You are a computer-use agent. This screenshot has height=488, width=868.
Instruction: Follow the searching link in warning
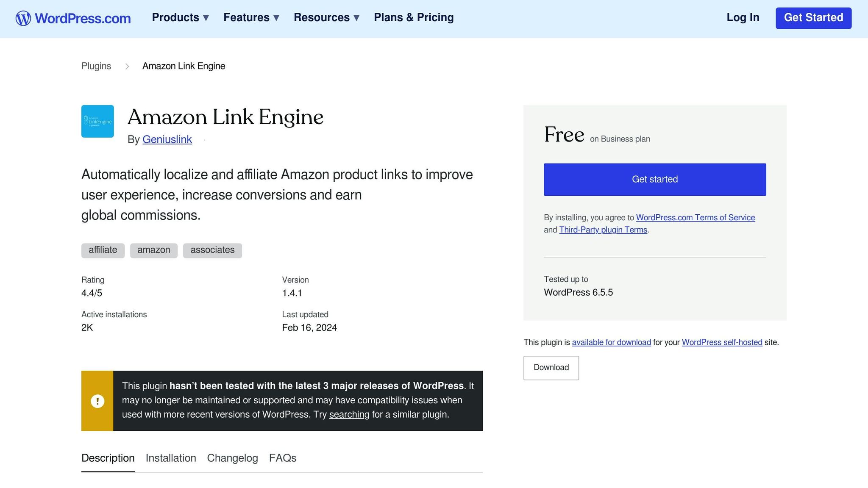[349, 414]
